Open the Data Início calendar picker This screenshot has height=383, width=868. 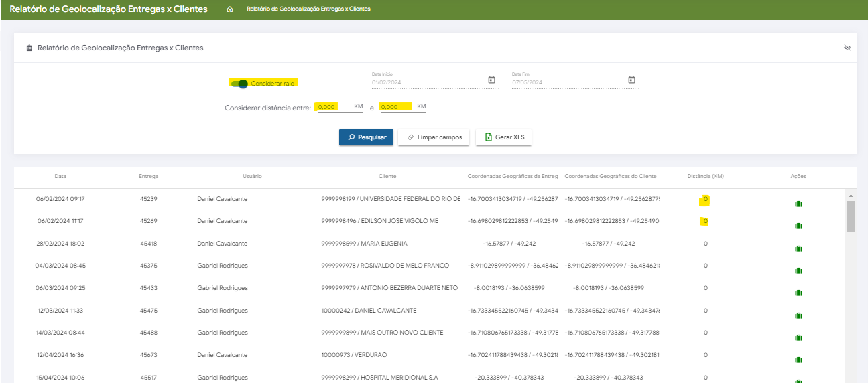491,80
